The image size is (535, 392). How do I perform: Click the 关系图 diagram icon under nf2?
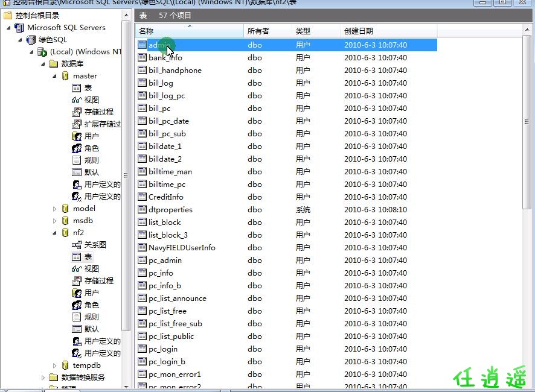[77, 245]
